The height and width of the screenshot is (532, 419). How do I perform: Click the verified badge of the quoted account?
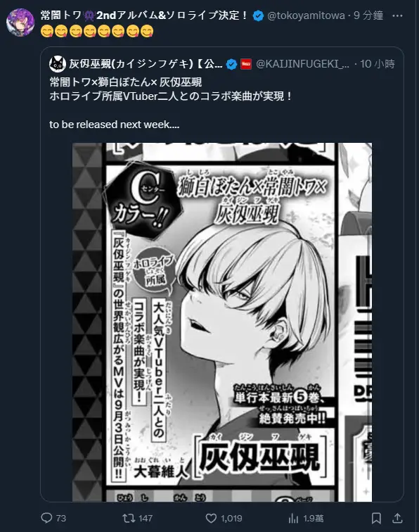(231, 64)
